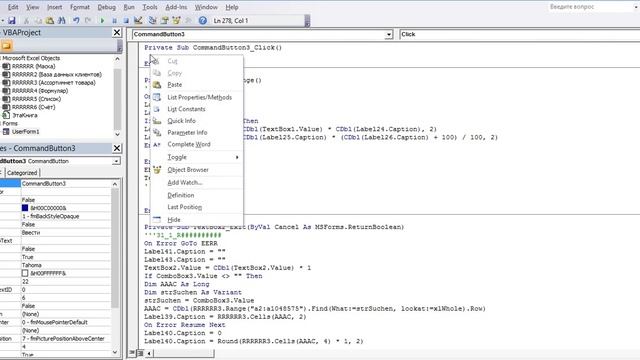Select RRRRRR (Маска) sheet in project tree

[33, 66]
